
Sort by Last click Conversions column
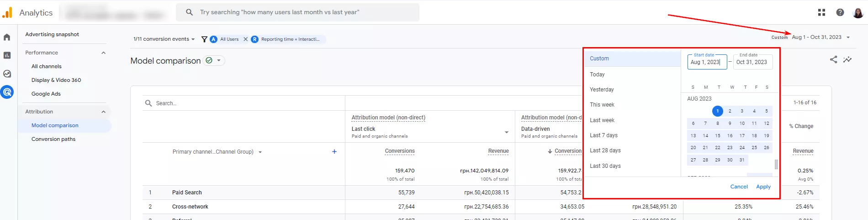coord(400,151)
